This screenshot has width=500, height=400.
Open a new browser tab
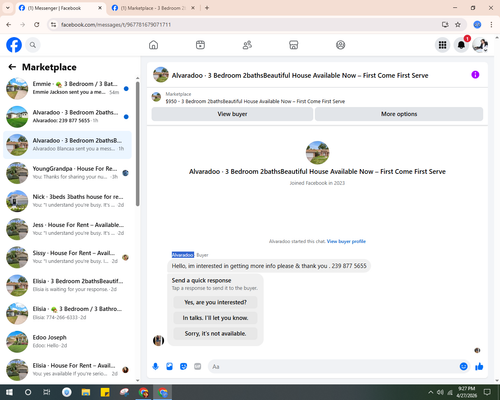tap(207, 8)
